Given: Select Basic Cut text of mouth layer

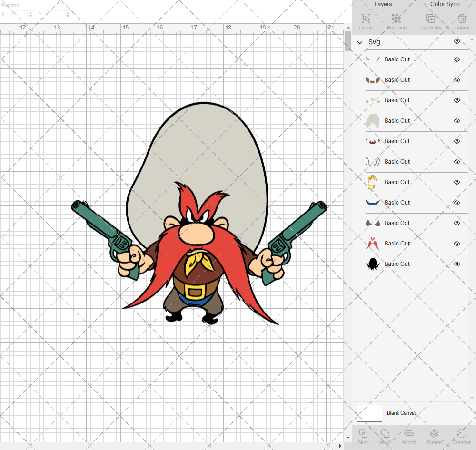Looking at the screenshot, I should (397, 141).
